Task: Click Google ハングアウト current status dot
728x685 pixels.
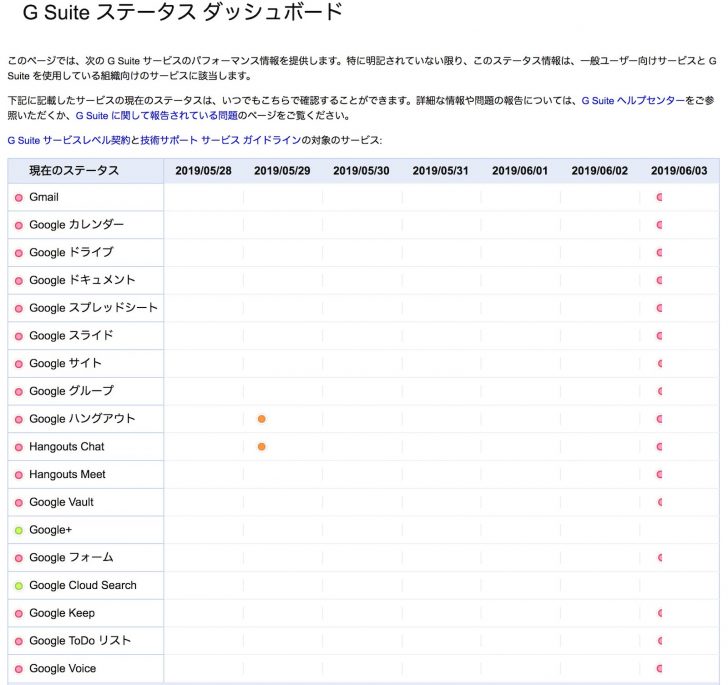Action: (x=19, y=420)
